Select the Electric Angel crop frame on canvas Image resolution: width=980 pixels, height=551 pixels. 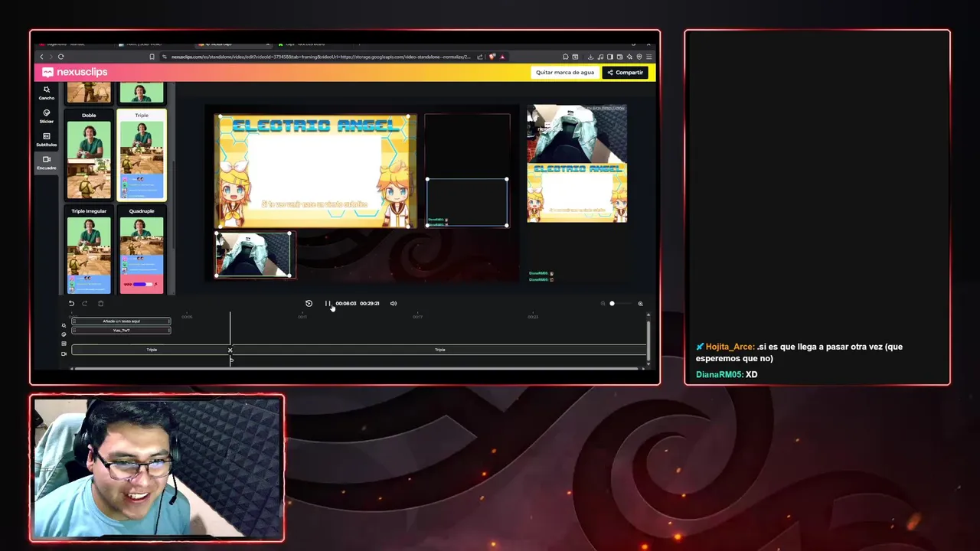(x=314, y=171)
